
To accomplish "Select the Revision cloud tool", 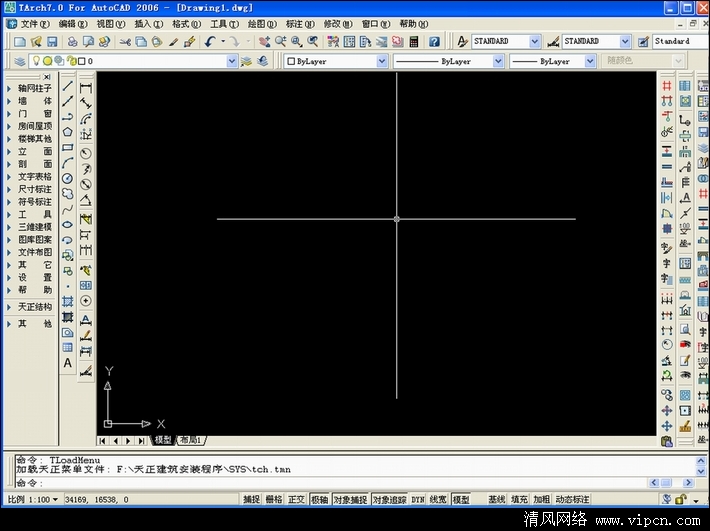I will (67, 194).
